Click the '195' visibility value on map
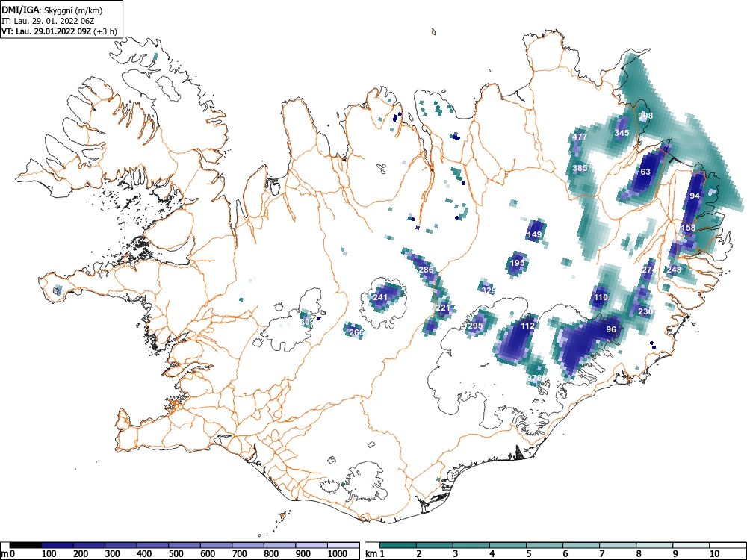 pos(518,263)
